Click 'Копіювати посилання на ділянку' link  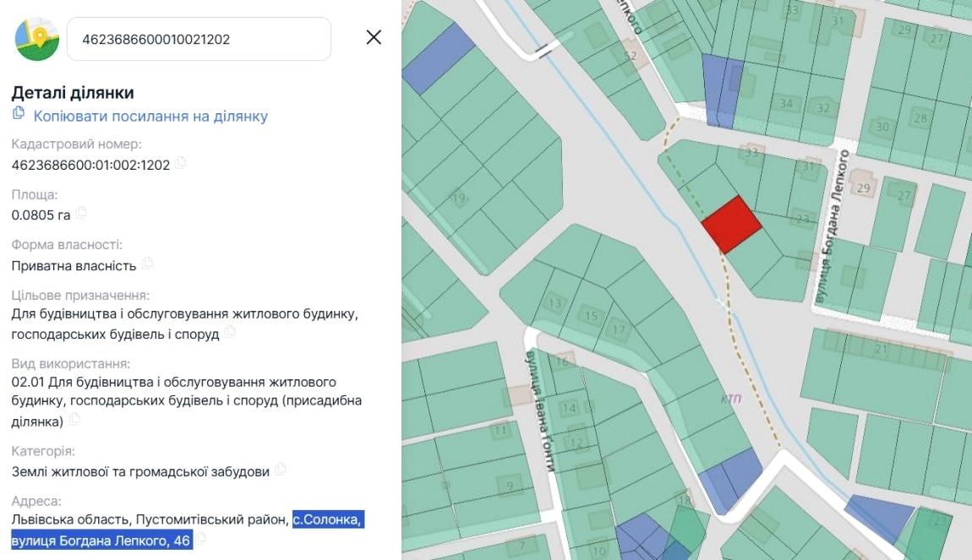(150, 116)
